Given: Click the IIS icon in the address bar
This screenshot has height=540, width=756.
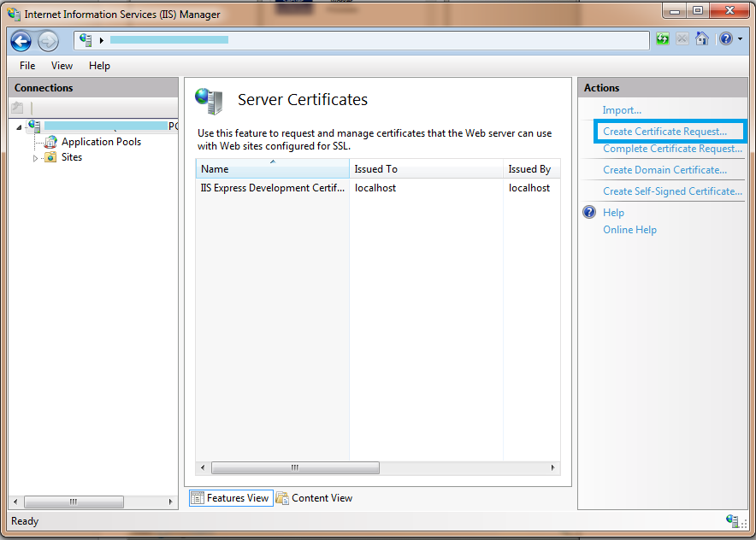Looking at the screenshot, I should click(x=84, y=39).
